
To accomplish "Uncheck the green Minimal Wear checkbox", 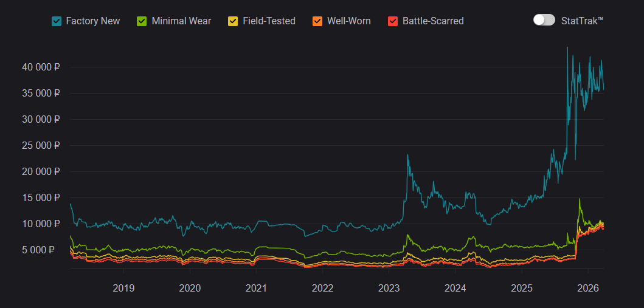I will [142, 21].
